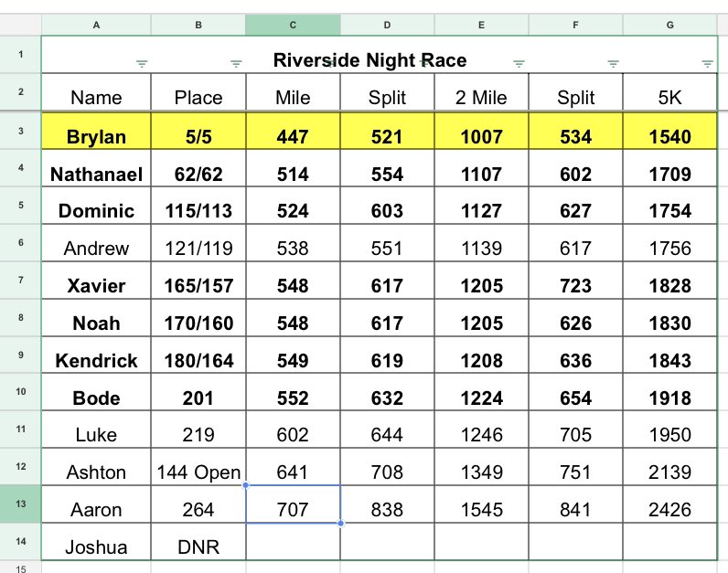Select highlighted column C header
728x573 pixels.
[293, 25]
